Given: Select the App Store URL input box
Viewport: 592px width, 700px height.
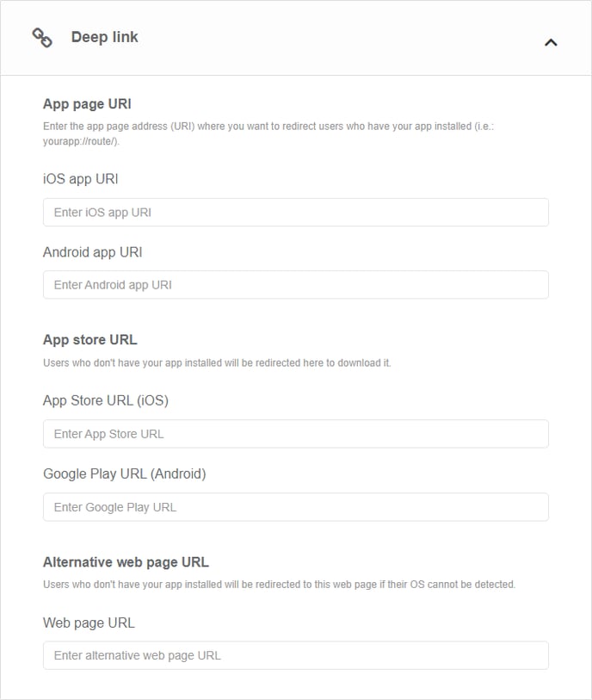Looking at the screenshot, I should 295,433.
